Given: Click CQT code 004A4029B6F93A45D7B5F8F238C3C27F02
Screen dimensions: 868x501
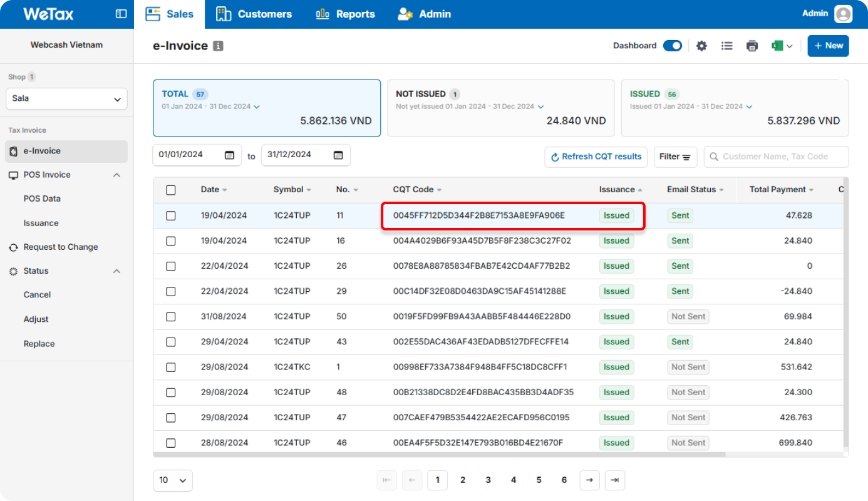Looking at the screenshot, I should pyautogui.click(x=482, y=240).
